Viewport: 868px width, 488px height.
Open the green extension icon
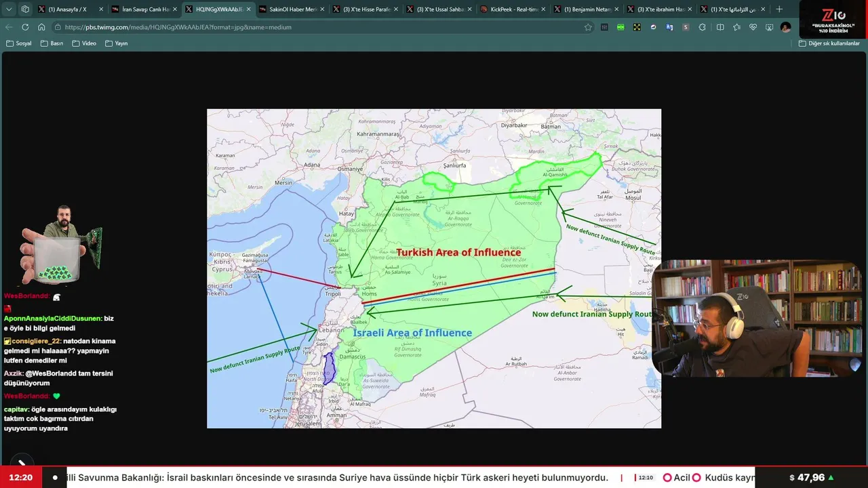tap(620, 27)
